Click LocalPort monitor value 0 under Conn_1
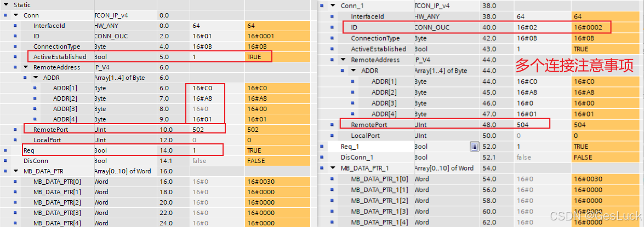The height and width of the screenshot is (227, 644). pos(577,136)
